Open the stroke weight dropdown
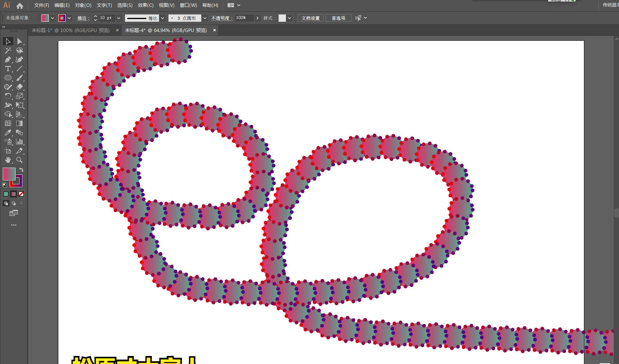 pyautogui.click(x=119, y=18)
